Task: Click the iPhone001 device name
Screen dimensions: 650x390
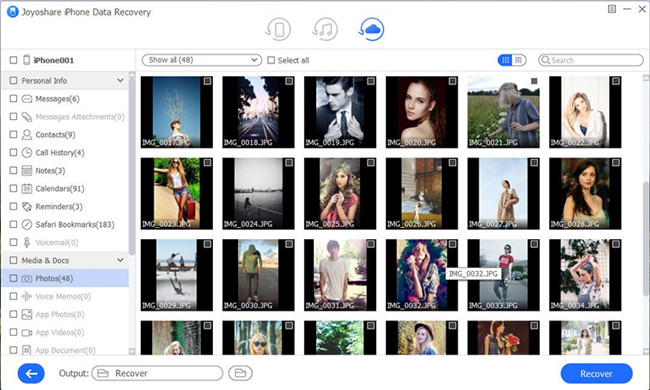Action: pyautogui.click(x=54, y=61)
